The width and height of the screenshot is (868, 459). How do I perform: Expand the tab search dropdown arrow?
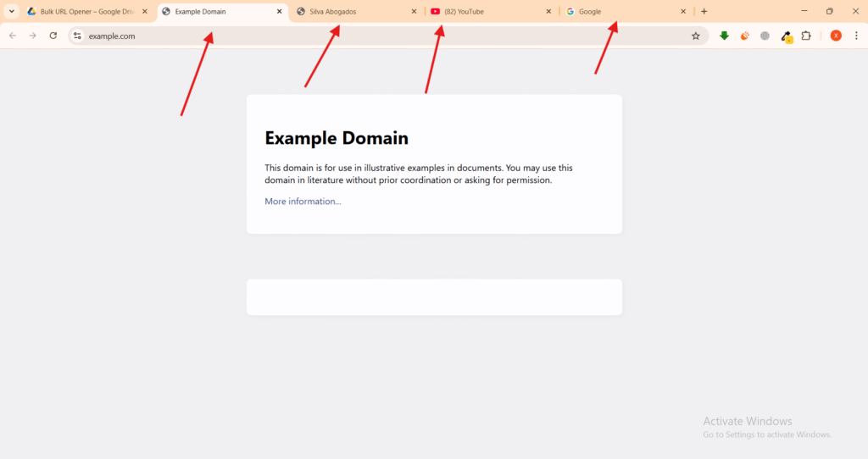pyautogui.click(x=12, y=11)
